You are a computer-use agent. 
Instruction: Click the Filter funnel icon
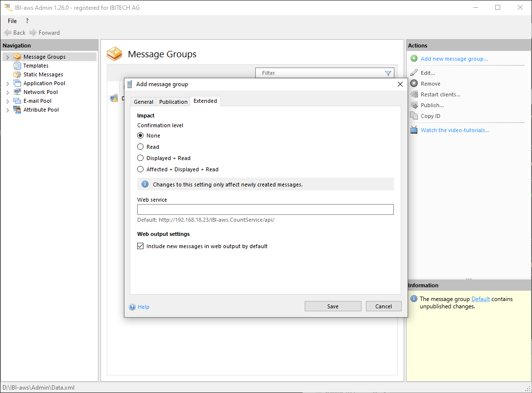(x=388, y=73)
